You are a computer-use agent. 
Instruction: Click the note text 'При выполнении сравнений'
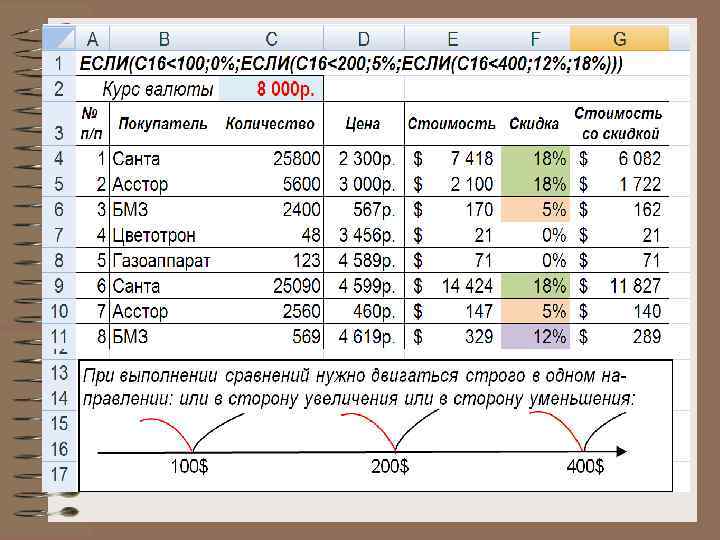pos(197,376)
